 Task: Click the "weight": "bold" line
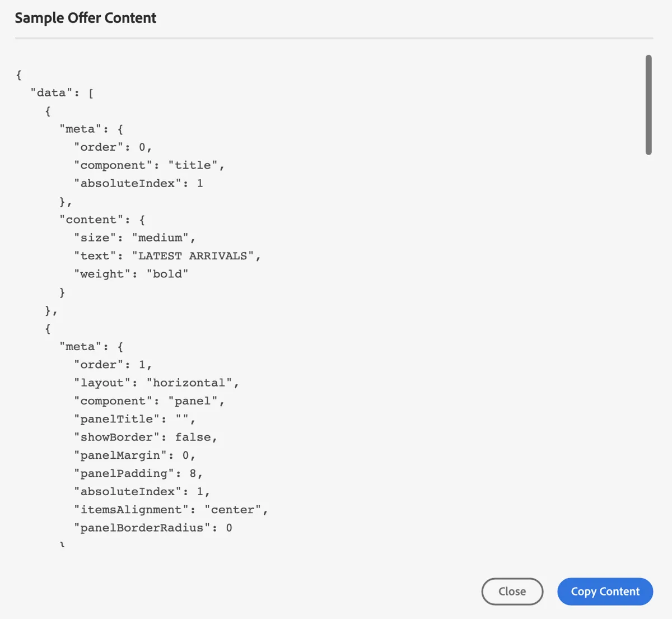(x=131, y=274)
